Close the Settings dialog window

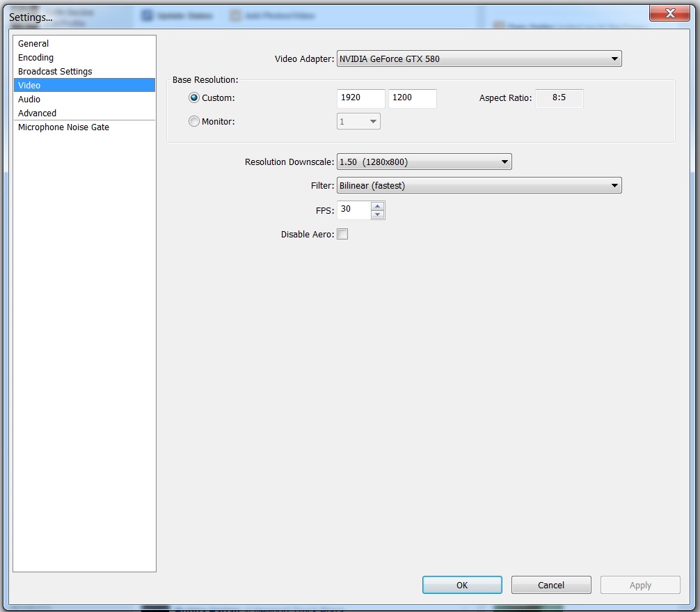(669, 13)
